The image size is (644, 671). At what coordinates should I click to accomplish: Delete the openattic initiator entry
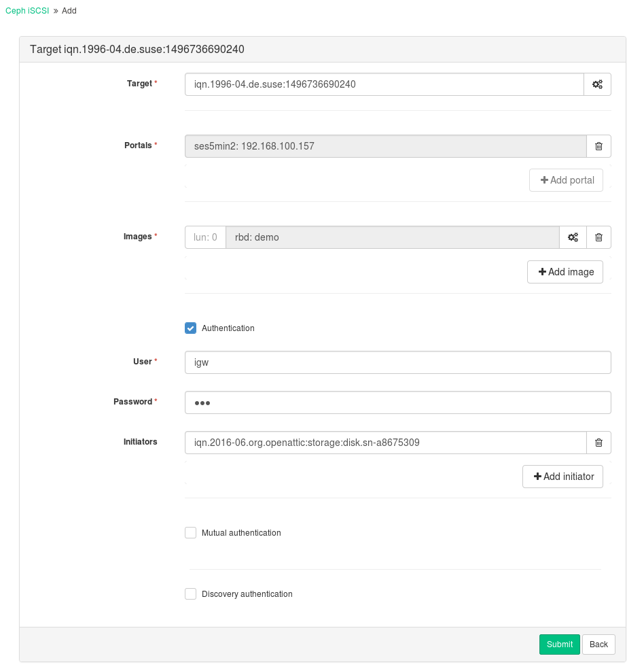[x=598, y=443]
